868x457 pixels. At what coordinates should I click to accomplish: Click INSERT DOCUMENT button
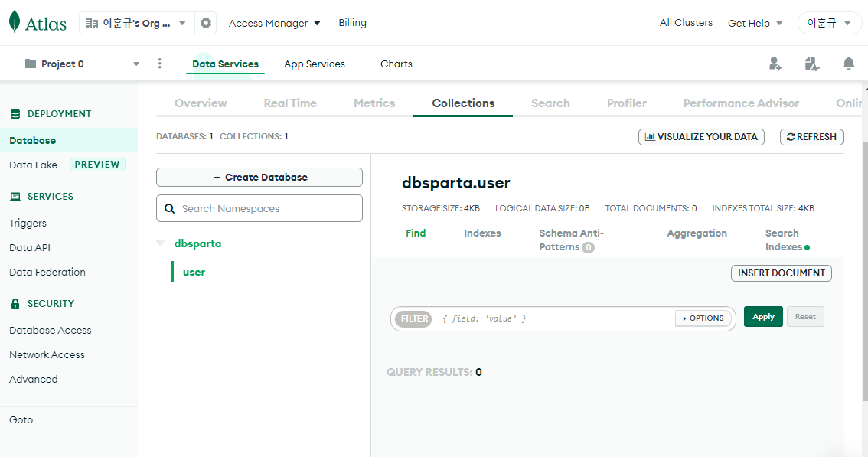click(781, 273)
